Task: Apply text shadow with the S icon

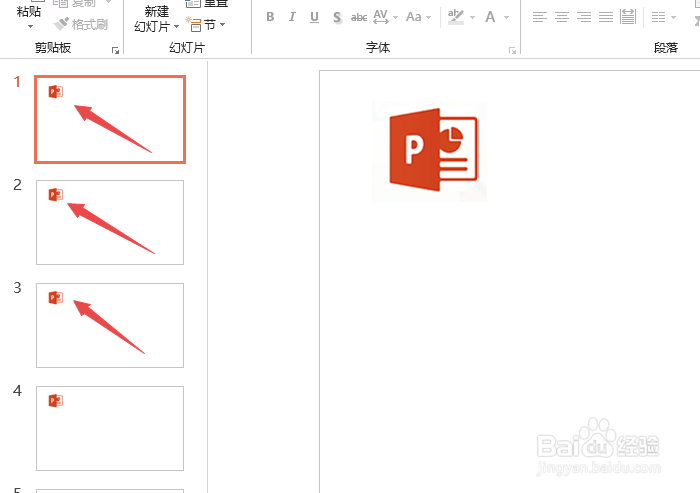Action: (x=337, y=17)
